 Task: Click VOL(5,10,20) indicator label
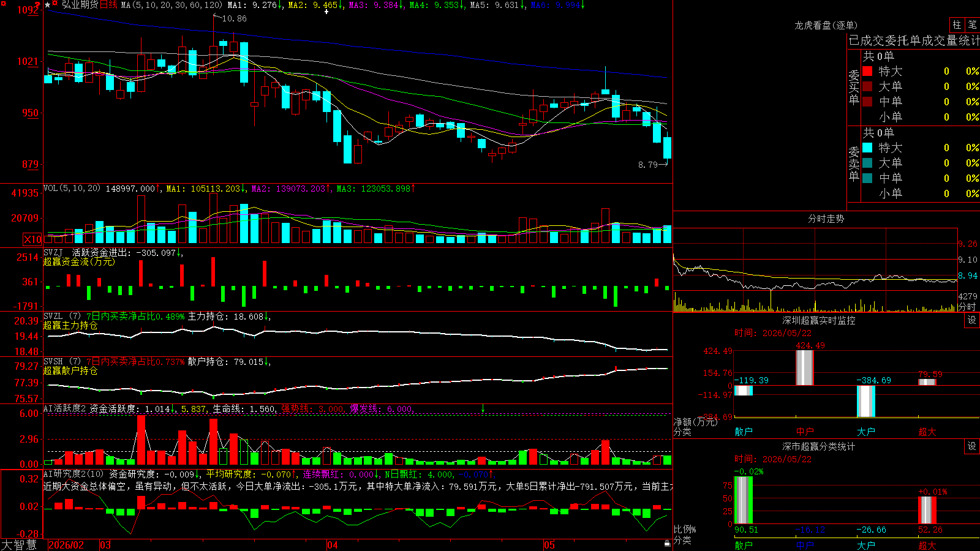(x=72, y=189)
